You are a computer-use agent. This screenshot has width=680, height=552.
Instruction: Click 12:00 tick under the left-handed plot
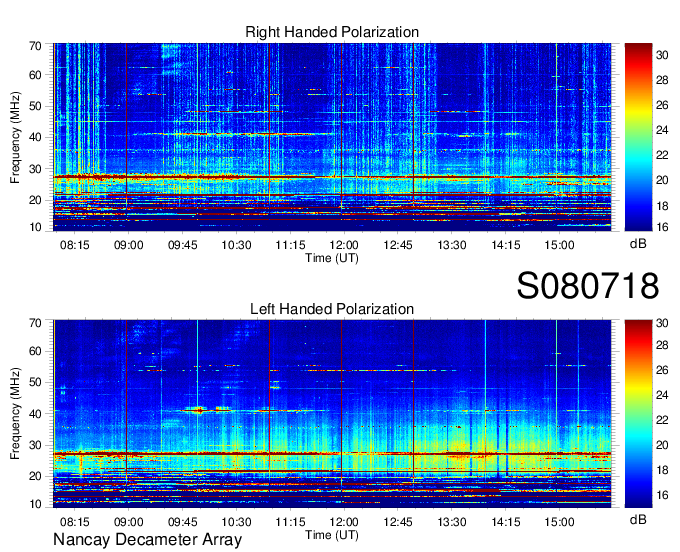[344, 522]
